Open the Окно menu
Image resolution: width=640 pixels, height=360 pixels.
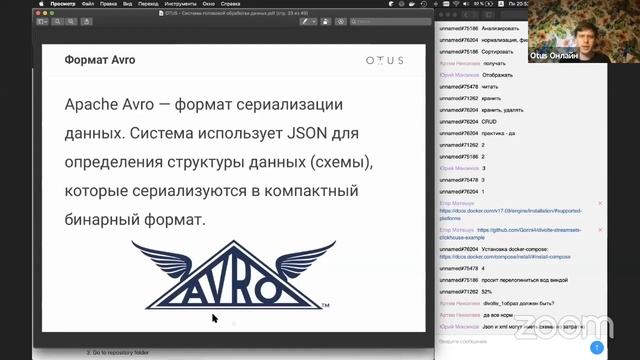pyautogui.click(x=209, y=4)
